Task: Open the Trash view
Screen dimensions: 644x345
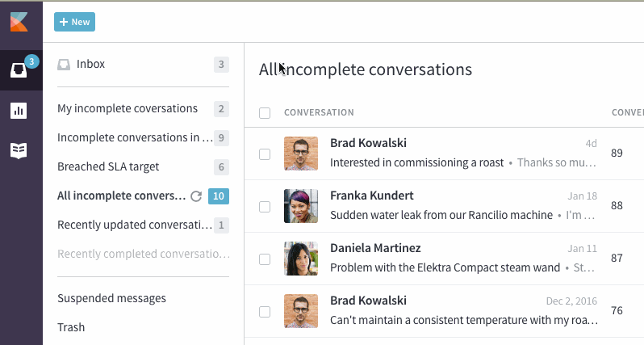Action: 71,327
